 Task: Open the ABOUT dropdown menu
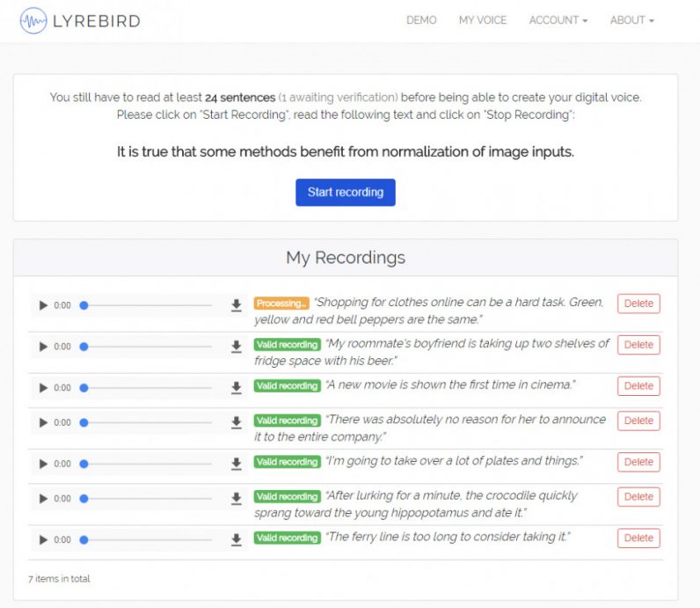pyautogui.click(x=631, y=20)
